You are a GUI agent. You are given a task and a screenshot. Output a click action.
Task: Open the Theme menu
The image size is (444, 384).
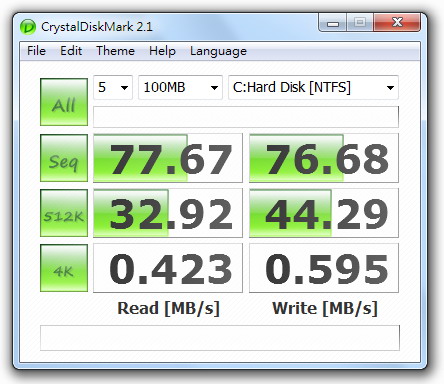point(115,51)
